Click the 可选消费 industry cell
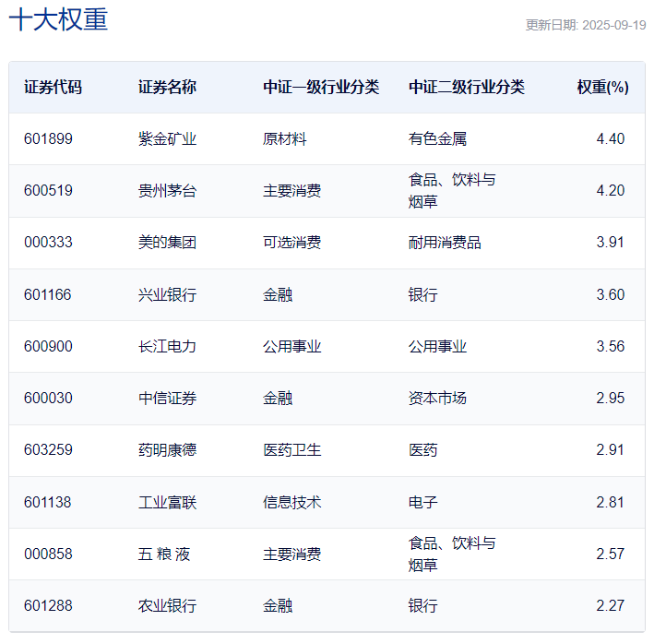Screen dimensions: 654x644 [x=292, y=243]
